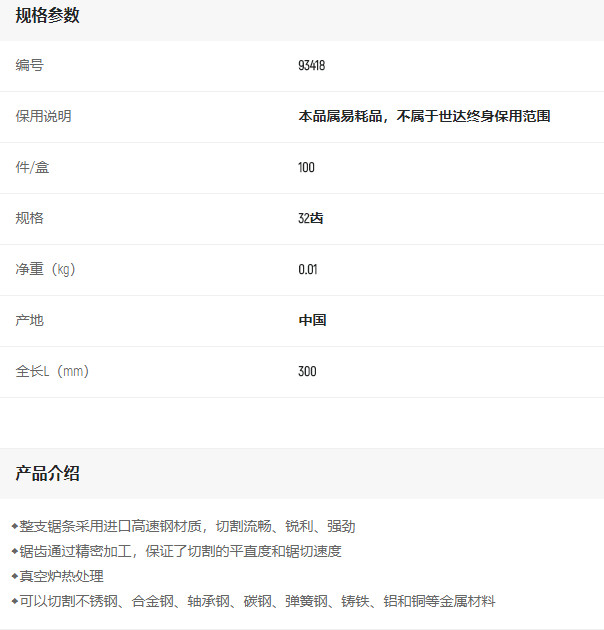Select the 净重（kg） label
This screenshot has width=604, height=630.
46,270
